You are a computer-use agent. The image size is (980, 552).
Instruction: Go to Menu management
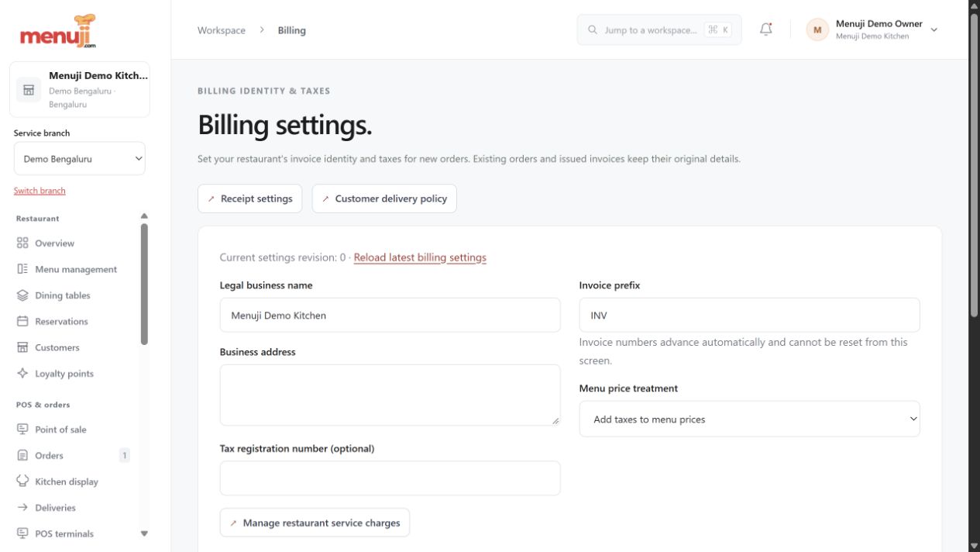click(x=77, y=269)
